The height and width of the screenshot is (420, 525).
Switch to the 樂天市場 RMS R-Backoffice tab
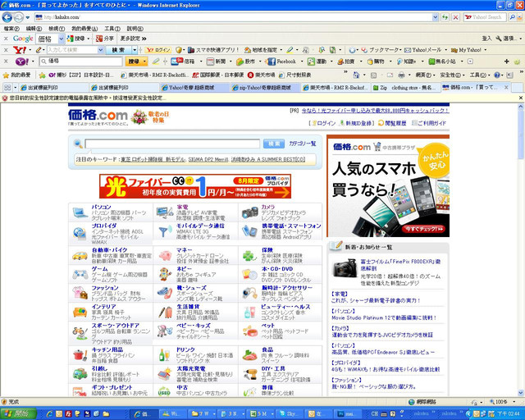[336, 88]
